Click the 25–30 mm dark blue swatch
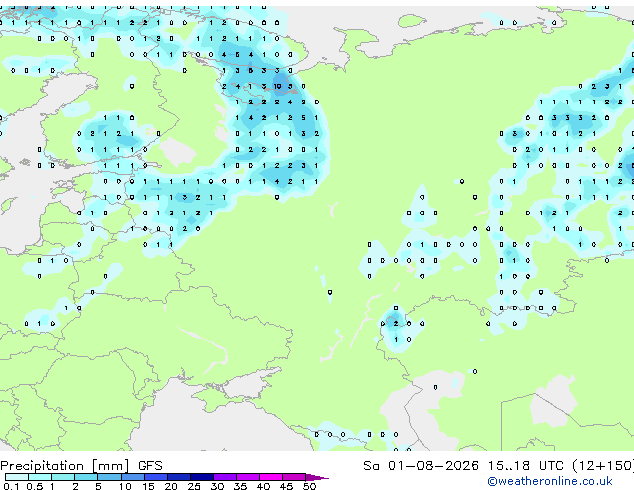 pyautogui.click(x=202, y=477)
